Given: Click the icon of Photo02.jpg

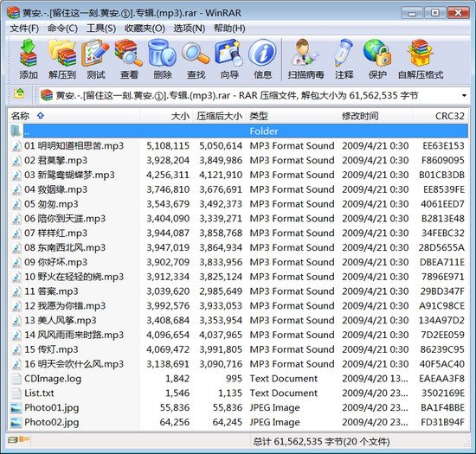Looking at the screenshot, I should [x=16, y=423].
